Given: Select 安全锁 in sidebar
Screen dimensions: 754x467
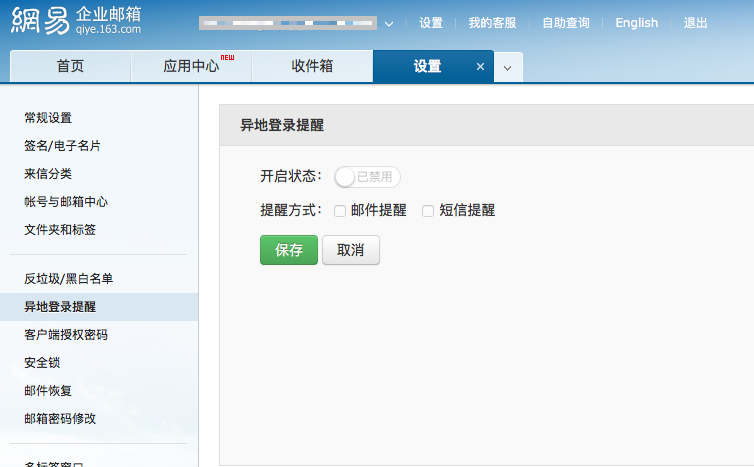Looking at the screenshot, I should tap(42, 363).
